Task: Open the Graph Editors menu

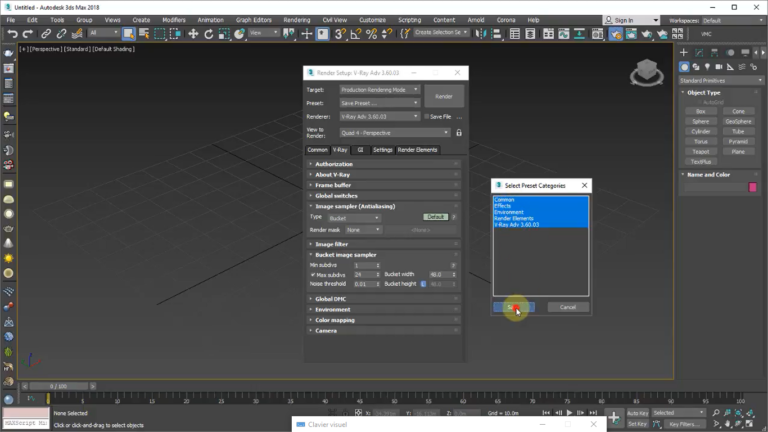Action: click(253, 20)
